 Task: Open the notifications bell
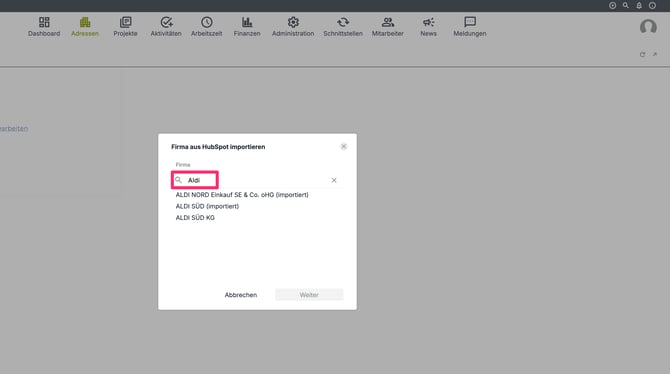[639, 6]
